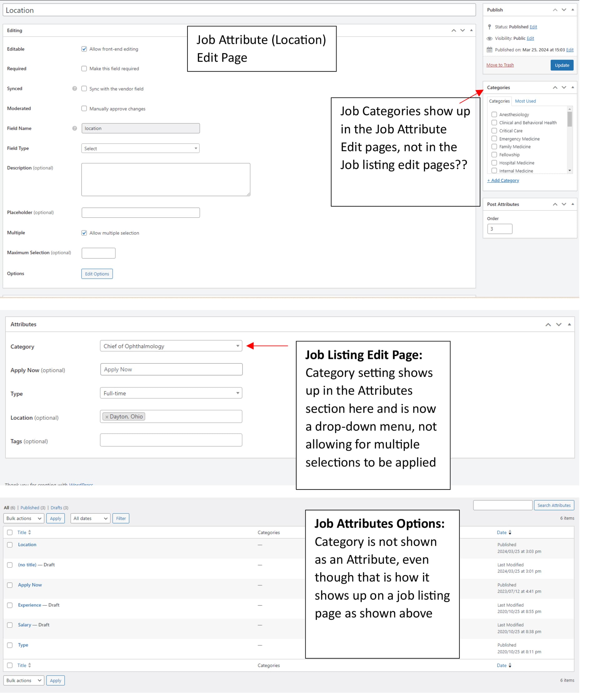
Task: Switch to Most Used categories tab
Action: [x=526, y=101]
